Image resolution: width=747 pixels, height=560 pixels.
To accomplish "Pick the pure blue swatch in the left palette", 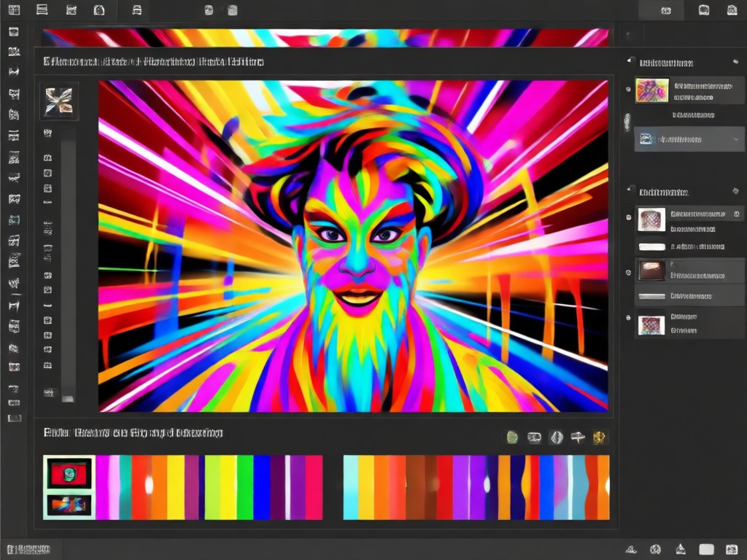I will click(x=262, y=487).
